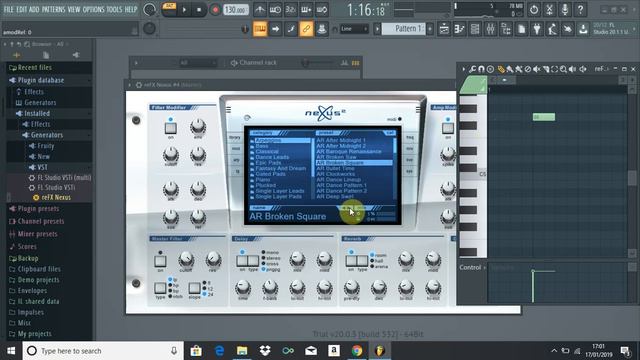The height and width of the screenshot is (360, 640).
Task: Select the piano roll magnet snap icon
Action: point(482,69)
